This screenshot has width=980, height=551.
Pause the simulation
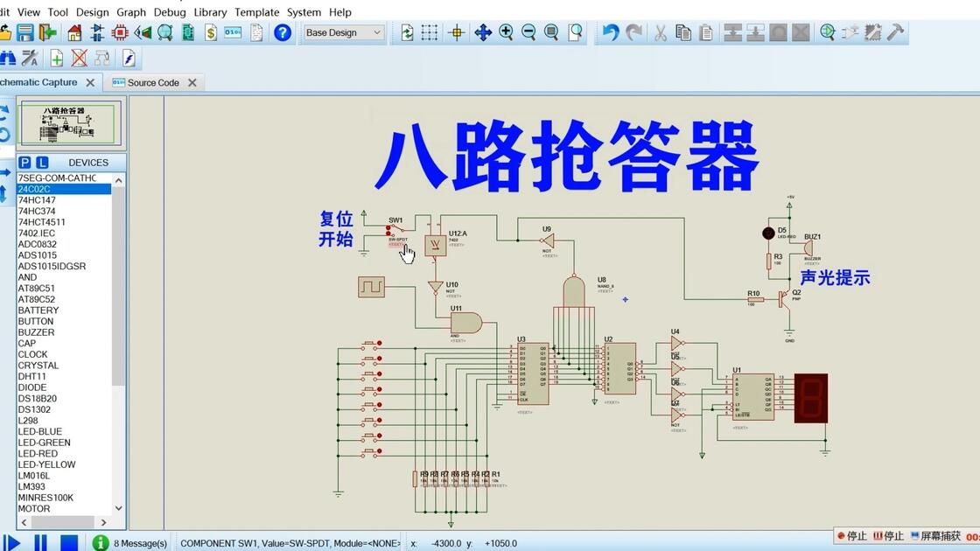40,543
